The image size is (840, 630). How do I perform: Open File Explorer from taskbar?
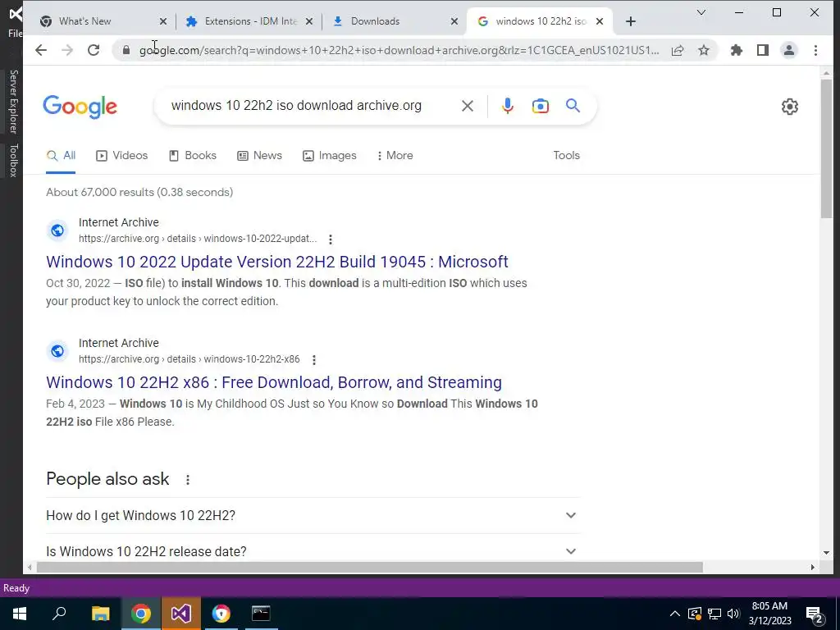100,614
